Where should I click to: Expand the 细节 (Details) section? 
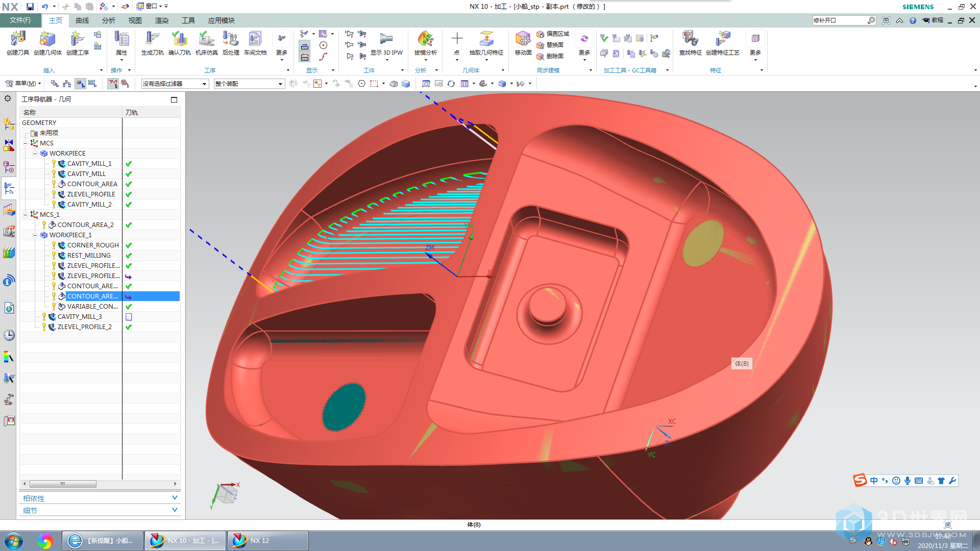[x=100, y=510]
